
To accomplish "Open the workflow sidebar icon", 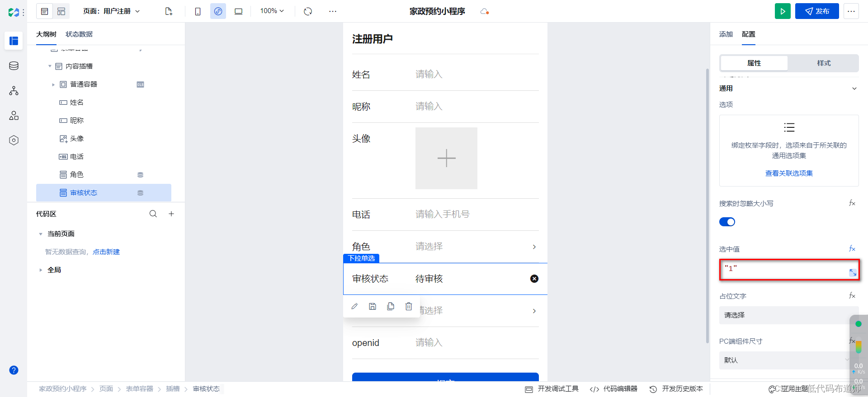I will tap(14, 91).
